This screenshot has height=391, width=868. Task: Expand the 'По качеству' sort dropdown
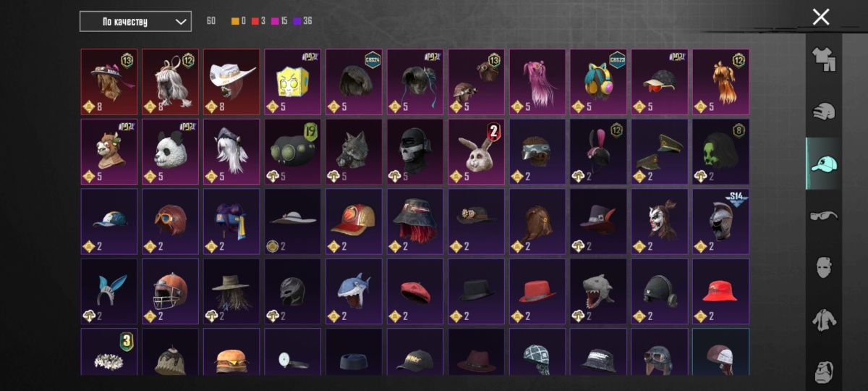[135, 22]
